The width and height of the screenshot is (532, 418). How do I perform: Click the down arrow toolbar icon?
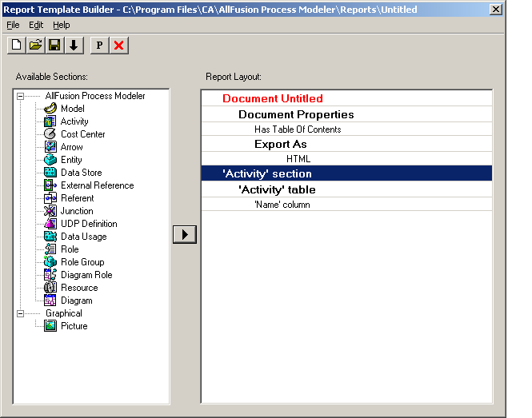[x=74, y=45]
